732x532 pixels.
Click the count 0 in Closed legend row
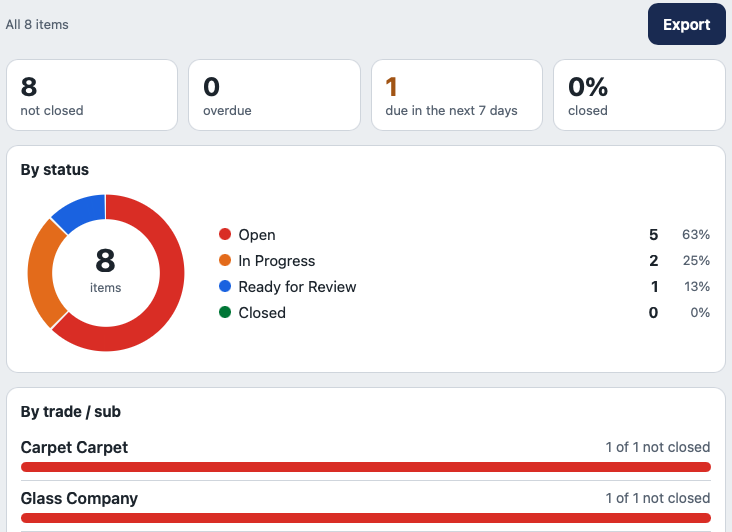pyautogui.click(x=654, y=312)
